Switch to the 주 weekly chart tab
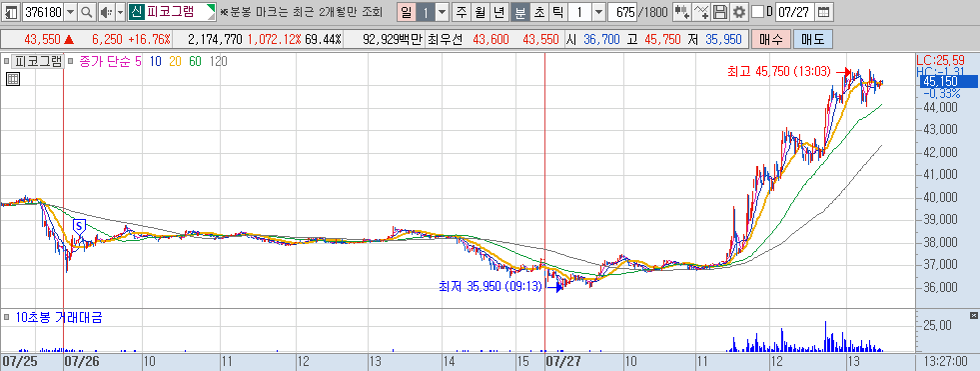Screen dimensions: 980x371 click(x=462, y=12)
